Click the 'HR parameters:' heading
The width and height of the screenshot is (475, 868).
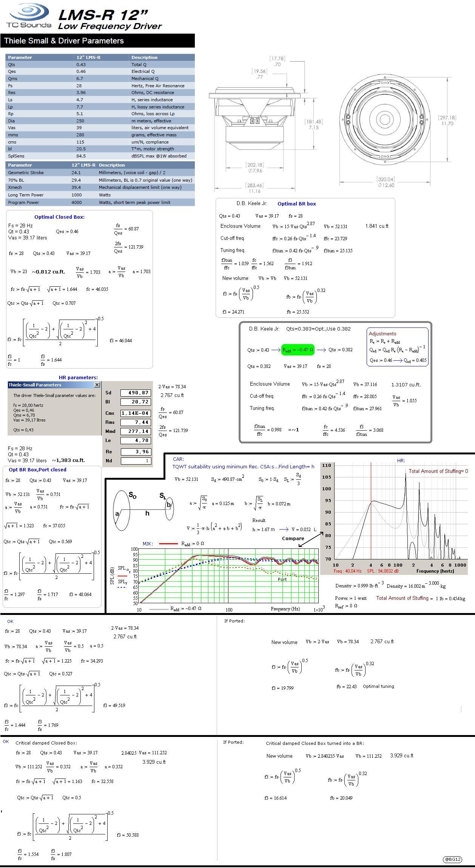(x=78, y=377)
